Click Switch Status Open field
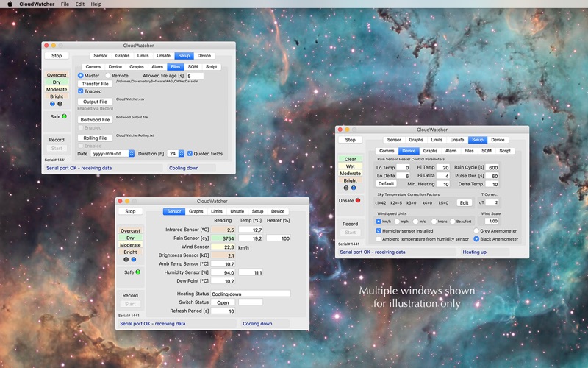This screenshot has height=368, width=588. (223, 302)
